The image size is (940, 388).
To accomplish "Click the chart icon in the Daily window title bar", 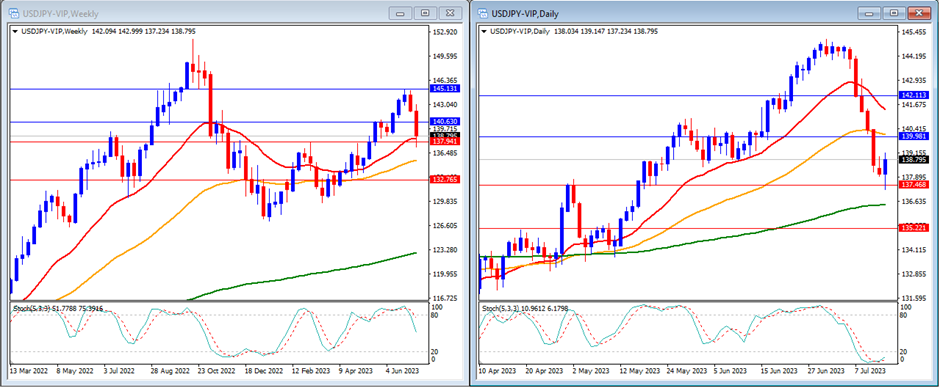I will (483, 13).
